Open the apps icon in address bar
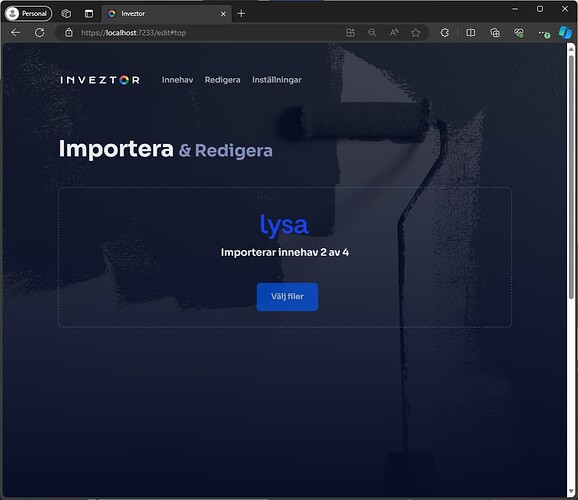Viewport: 578px width, 500px height. [351, 33]
